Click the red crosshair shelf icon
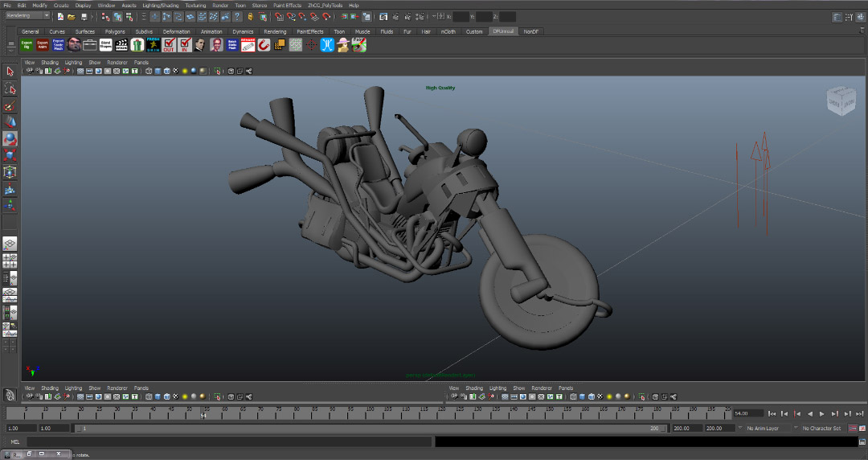Viewport: 868px width, 460px height. tap(312, 45)
